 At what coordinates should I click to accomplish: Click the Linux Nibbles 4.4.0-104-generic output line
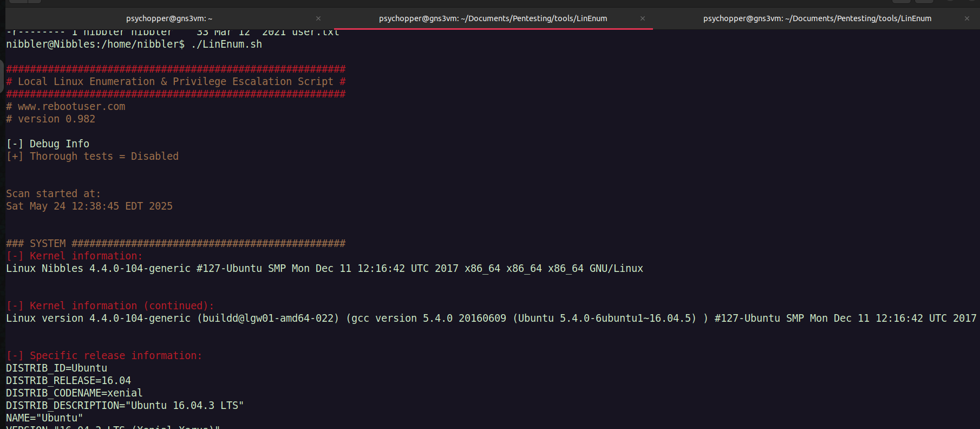[x=324, y=269]
